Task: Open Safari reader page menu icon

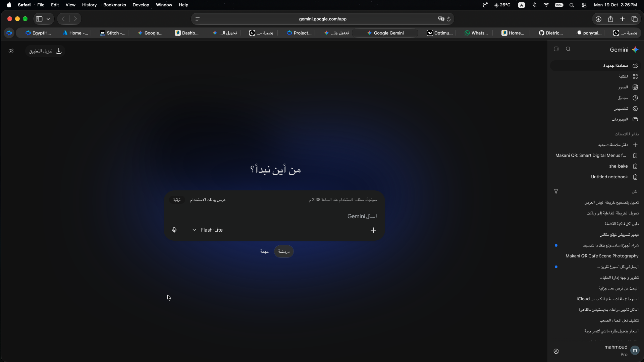Action: [198, 19]
